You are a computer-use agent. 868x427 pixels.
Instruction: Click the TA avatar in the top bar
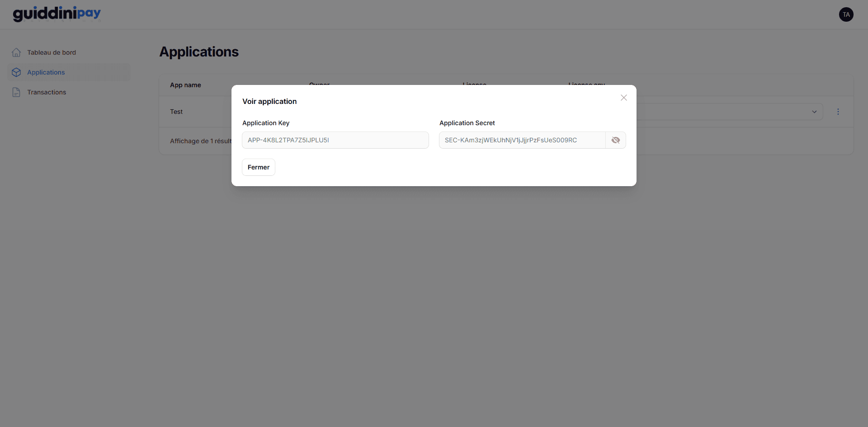846,14
